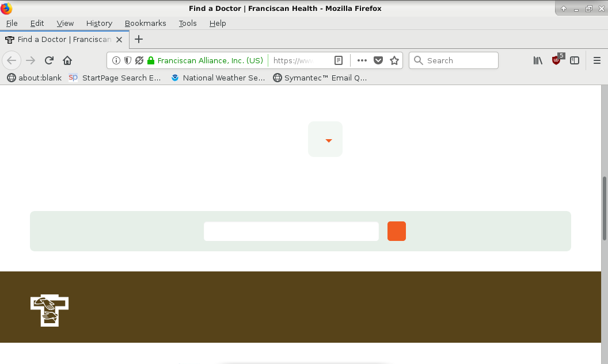This screenshot has width=608, height=364.
Task: Open the Firefox hamburger menu
Action: [597, 60]
